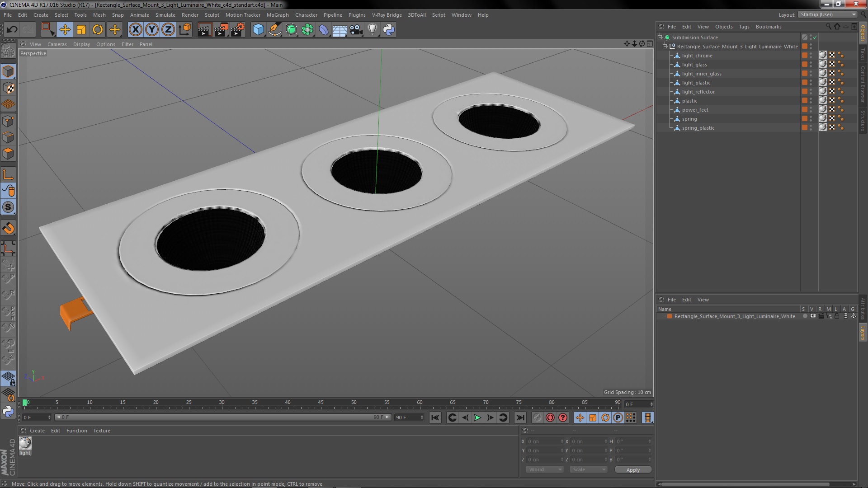Go to end of animation
Image resolution: width=868 pixels, height=488 pixels.
[x=520, y=418]
